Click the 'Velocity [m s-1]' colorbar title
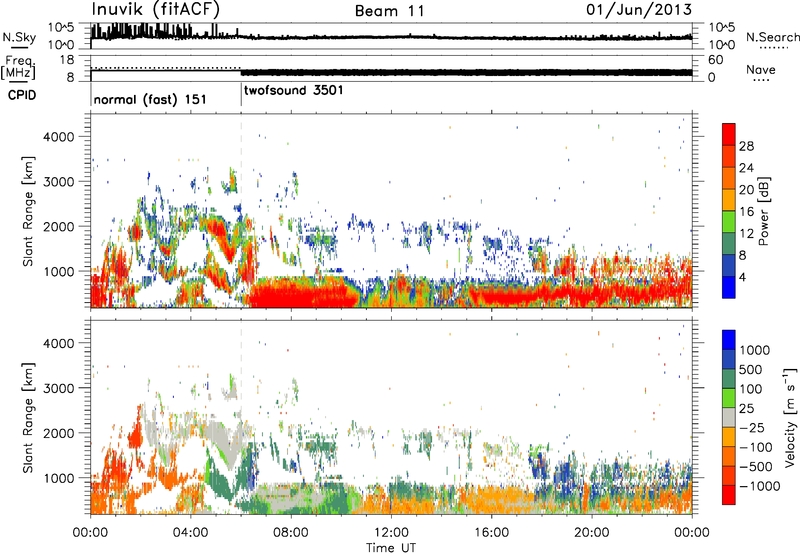800x554 pixels. 790,417
